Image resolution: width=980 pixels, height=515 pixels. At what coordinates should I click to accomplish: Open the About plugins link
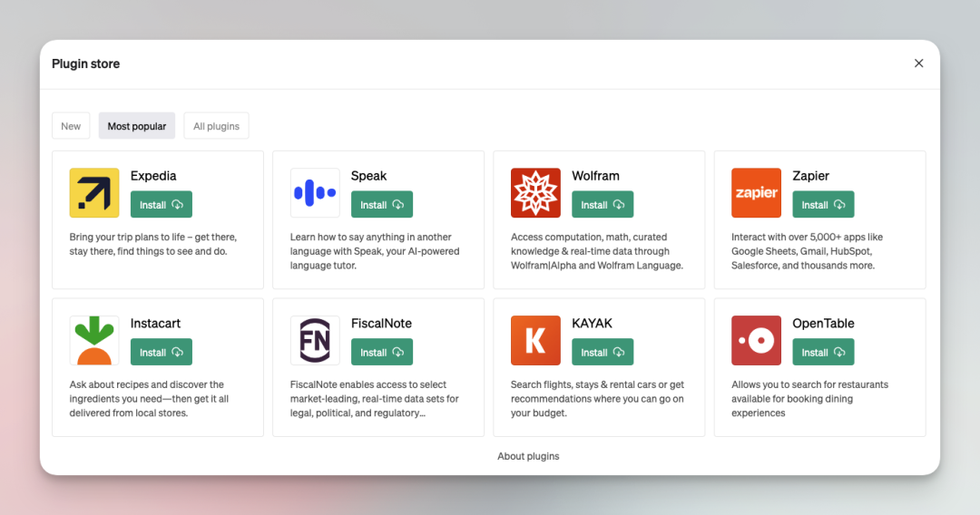coord(528,456)
